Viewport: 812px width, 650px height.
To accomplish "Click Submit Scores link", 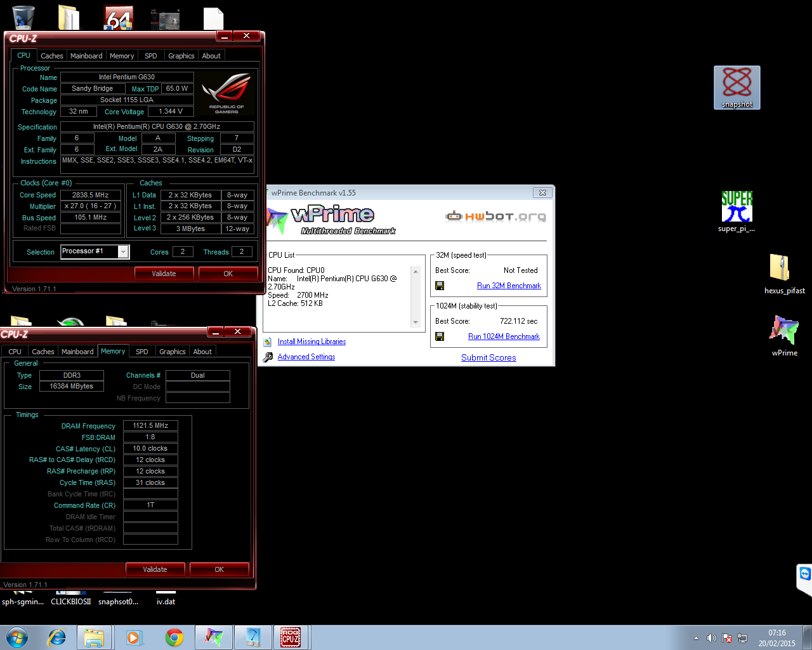I will tap(488, 357).
